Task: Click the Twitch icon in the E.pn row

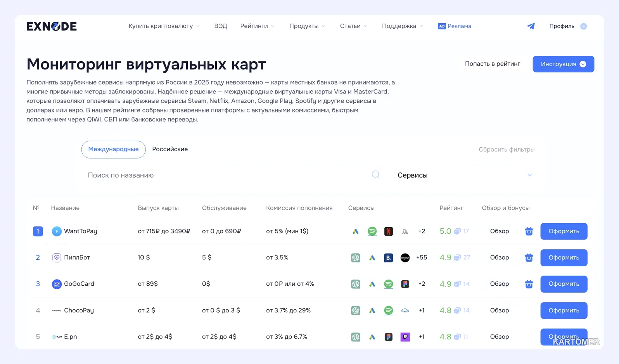Action: pos(405,337)
